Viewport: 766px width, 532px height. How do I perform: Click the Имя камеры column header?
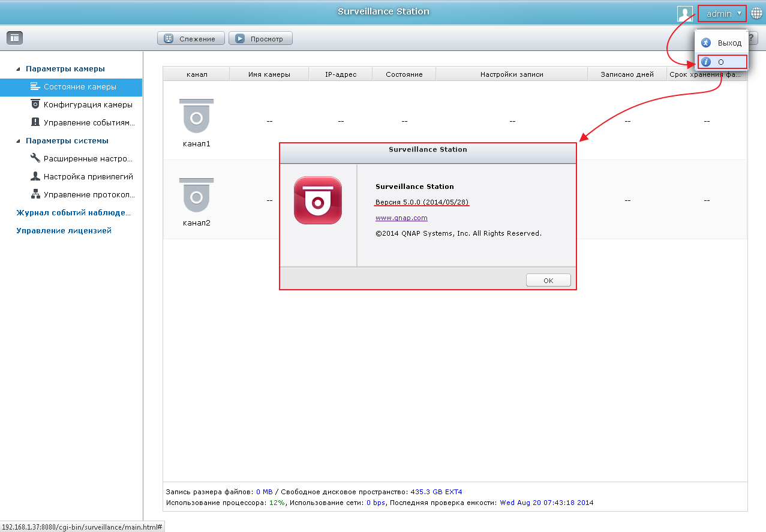[269, 74]
